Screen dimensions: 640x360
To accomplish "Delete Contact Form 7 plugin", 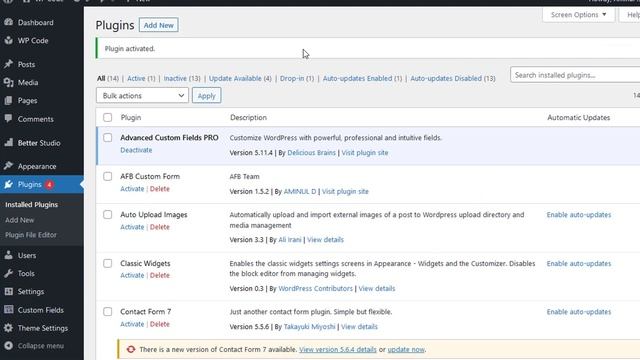I will point(160,324).
